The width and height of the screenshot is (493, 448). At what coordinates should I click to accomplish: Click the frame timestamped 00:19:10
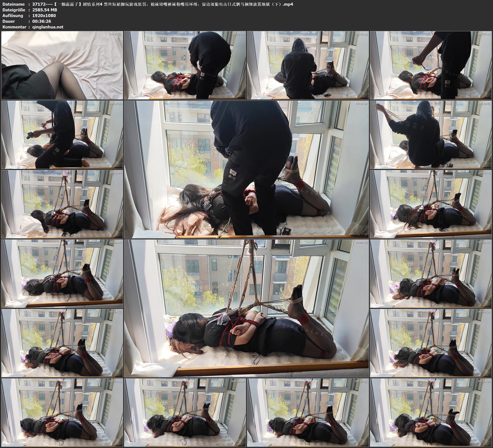click(62, 274)
